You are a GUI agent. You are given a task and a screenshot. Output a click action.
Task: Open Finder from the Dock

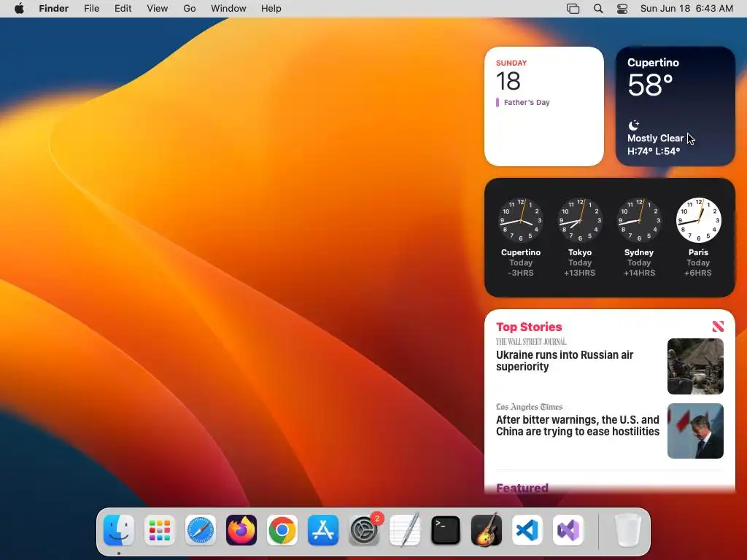tap(119, 530)
